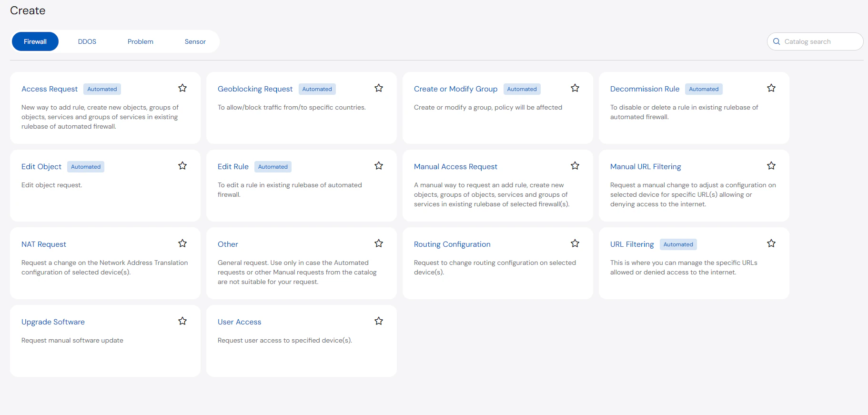Click the Automated badge on URL Filtering

coord(678,244)
